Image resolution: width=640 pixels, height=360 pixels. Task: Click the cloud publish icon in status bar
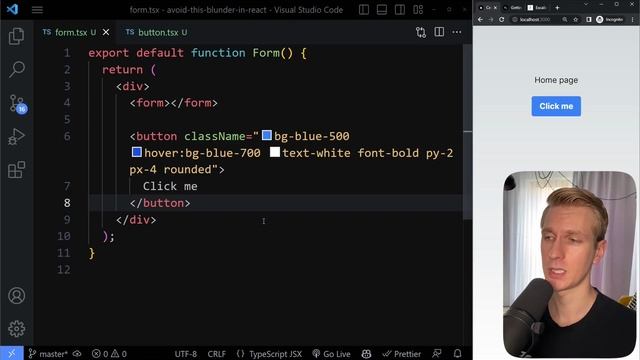point(77,354)
